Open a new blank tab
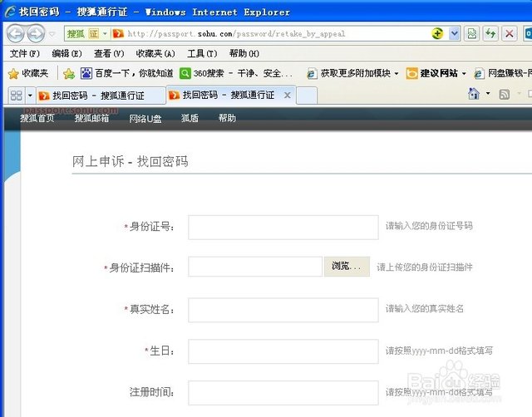 coord(307,96)
